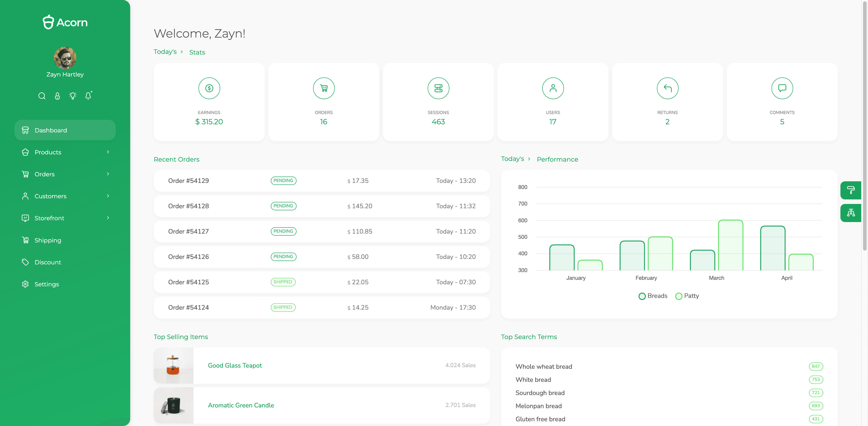Open notifications bell icon
The image size is (868, 426).
88,96
